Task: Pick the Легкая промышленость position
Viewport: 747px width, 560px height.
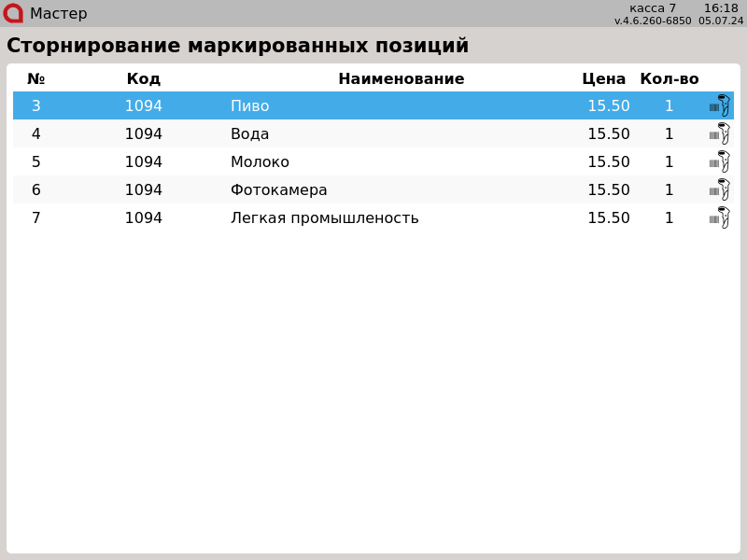Action: (x=324, y=218)
